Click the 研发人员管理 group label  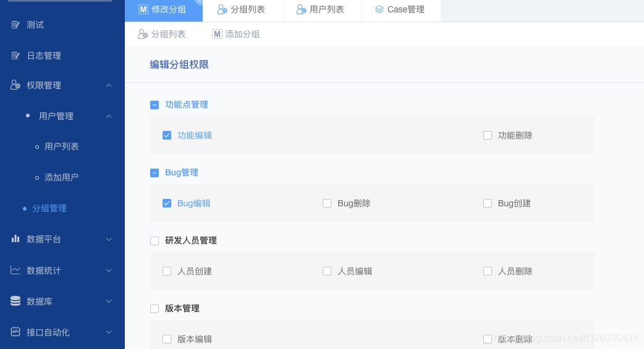pyautogui.click(x=191, y=241)
